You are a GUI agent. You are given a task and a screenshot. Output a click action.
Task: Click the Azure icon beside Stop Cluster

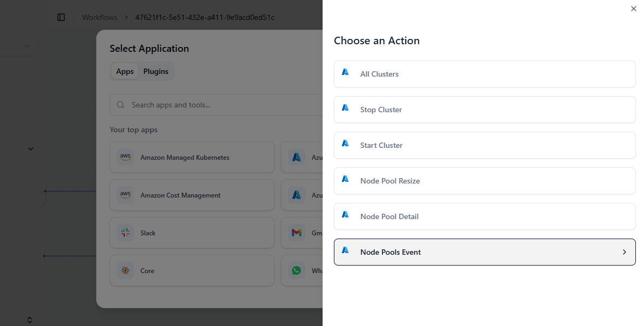[x=345, y=108]
